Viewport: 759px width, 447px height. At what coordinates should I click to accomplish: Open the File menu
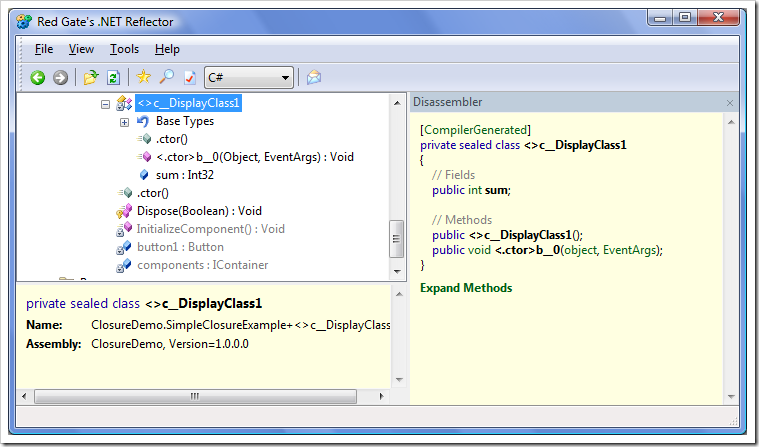pyautogui.click(x=44, y=49)
